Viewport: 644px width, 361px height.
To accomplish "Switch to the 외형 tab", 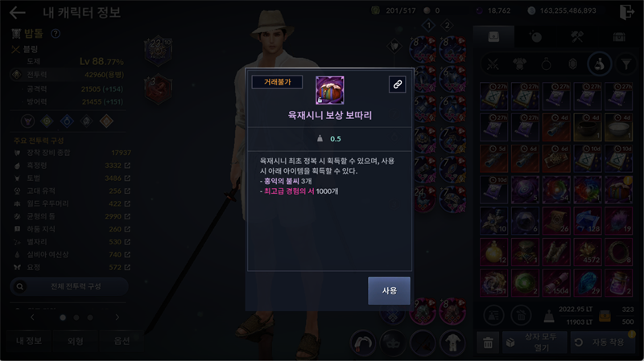I will pyautogui.click(x=75, y=341).
